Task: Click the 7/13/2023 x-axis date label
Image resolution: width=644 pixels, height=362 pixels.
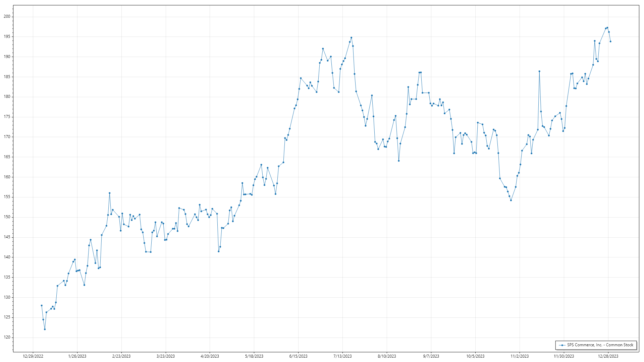Action: (342, 356)
